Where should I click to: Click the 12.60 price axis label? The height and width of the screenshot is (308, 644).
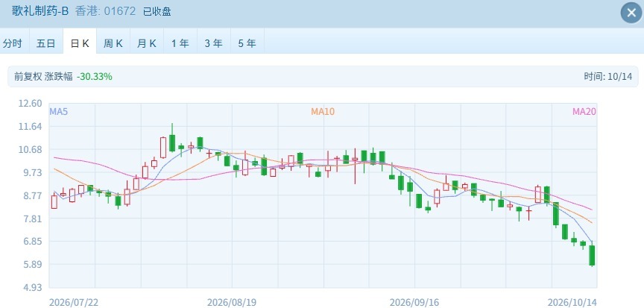tap(30, 103)
